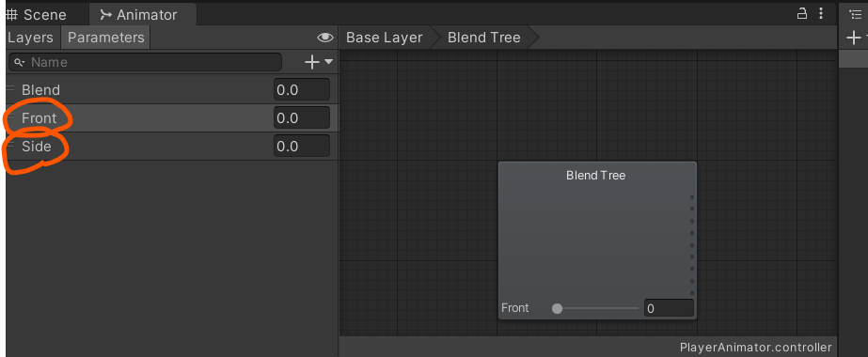Click the Front slider in Blend Tree node
The image size is (868, 357).
[x=597, y=308]
